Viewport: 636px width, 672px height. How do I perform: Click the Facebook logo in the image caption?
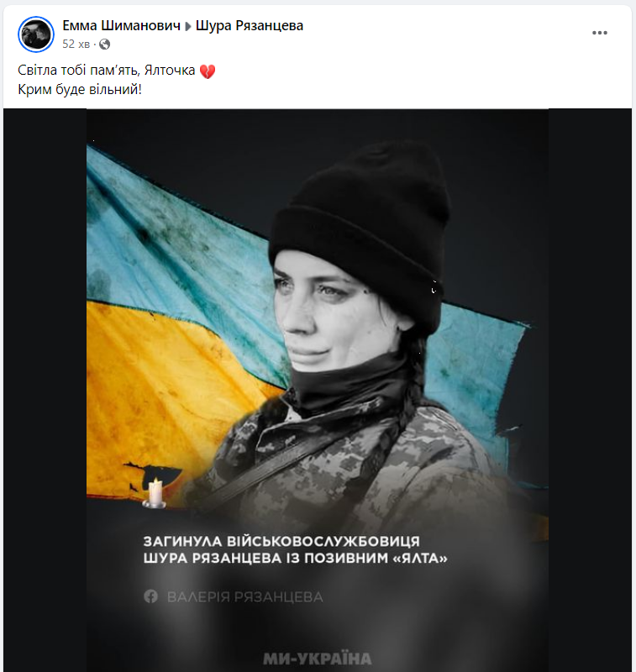(151, 596)
